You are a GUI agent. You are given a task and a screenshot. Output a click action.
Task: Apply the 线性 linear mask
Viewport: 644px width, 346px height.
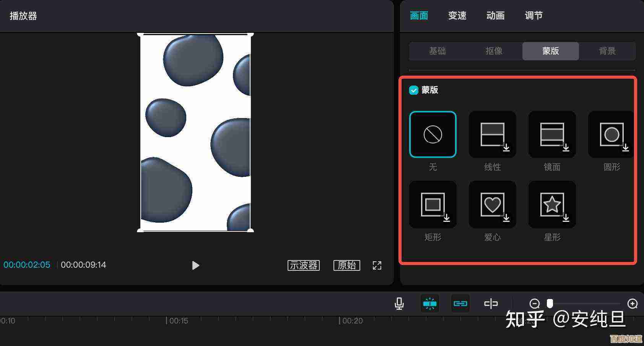tap(492, 134)
